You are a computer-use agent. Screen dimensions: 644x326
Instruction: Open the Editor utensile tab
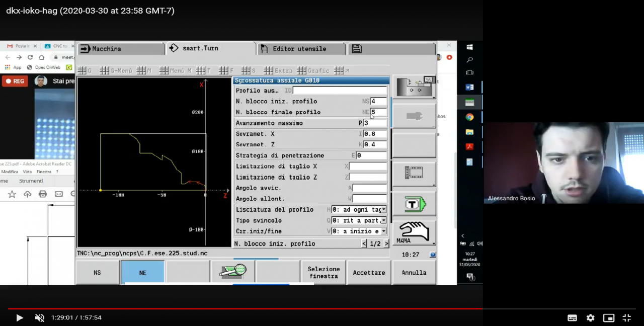click(301, 49)
